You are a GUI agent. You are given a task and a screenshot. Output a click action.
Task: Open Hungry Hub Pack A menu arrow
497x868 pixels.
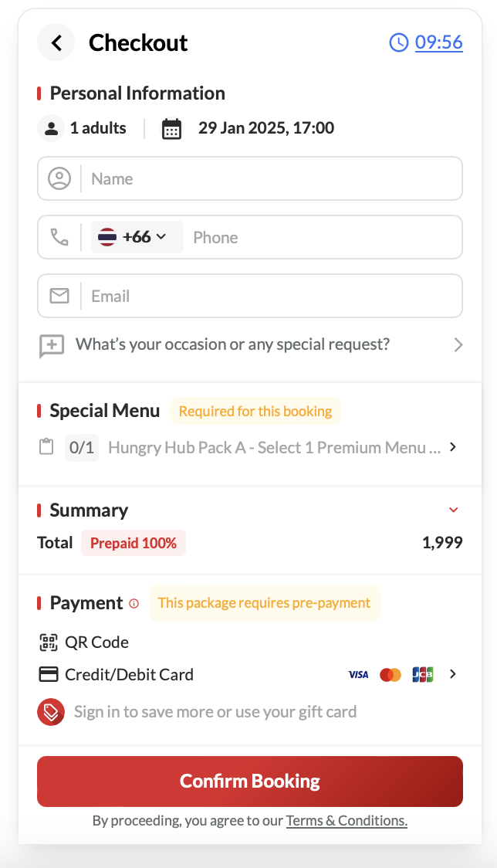pos(453,447)
